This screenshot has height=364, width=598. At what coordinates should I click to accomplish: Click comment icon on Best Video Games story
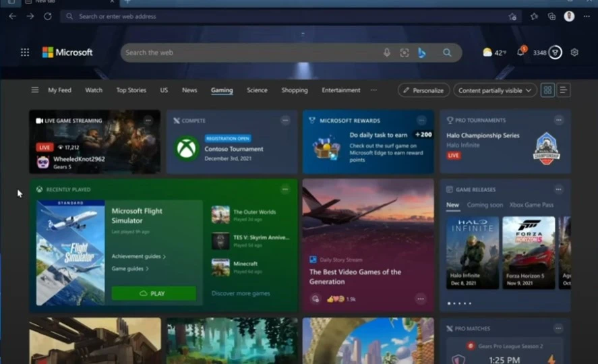(316, 299)
